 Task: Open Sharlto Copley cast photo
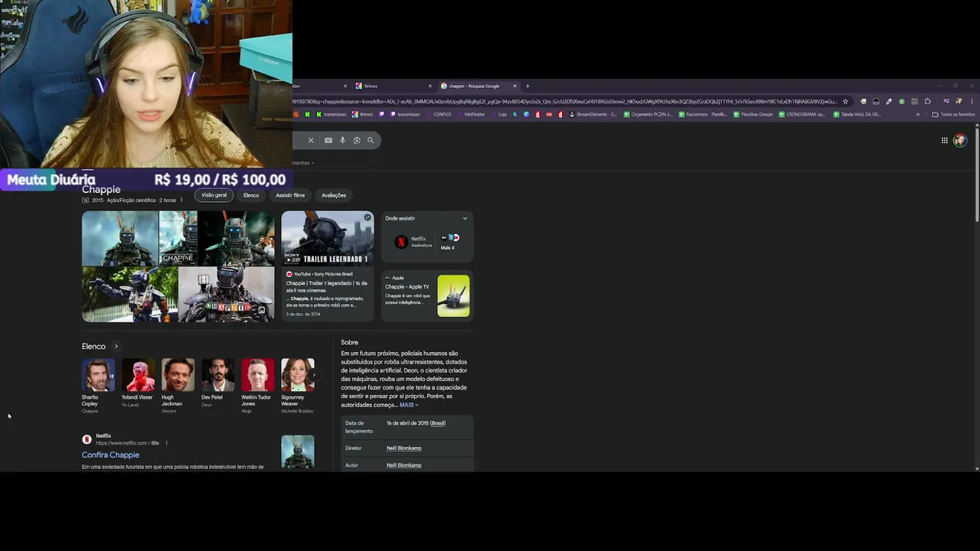click(x=98, y=375)
